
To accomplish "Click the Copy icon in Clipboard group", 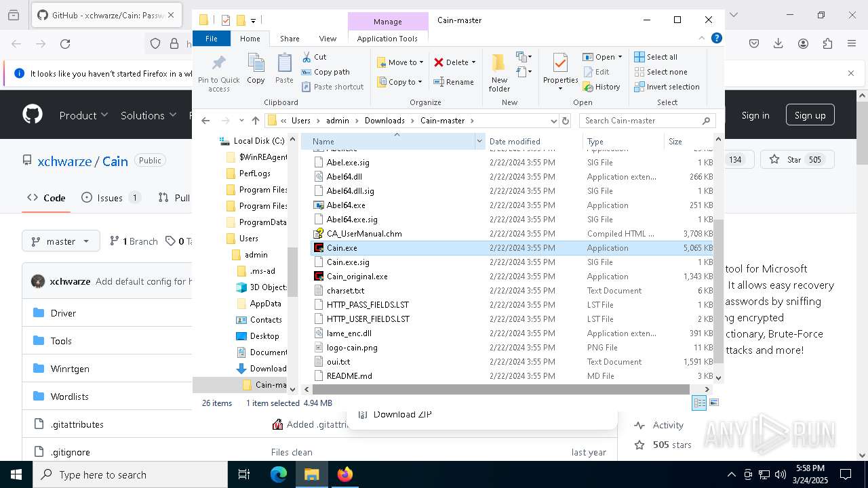I will [256, 69].
